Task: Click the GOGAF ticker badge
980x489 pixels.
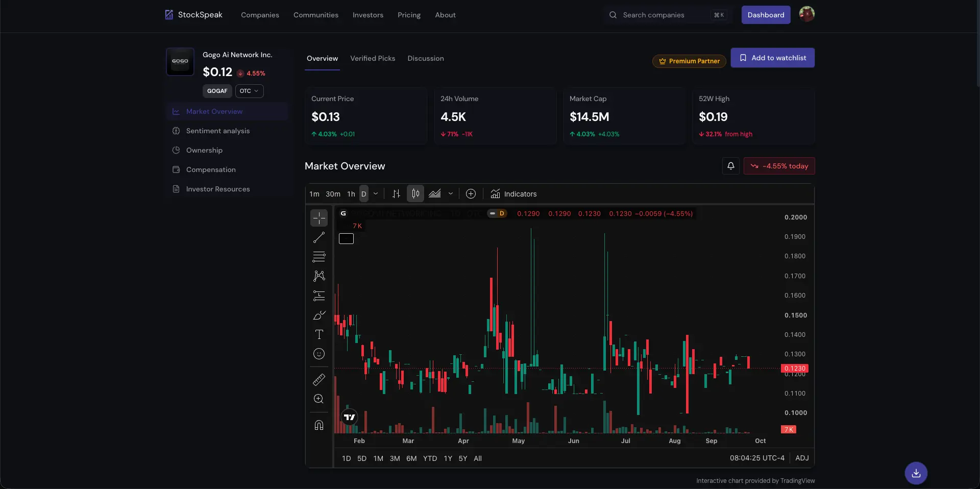Action: point(217,91)
